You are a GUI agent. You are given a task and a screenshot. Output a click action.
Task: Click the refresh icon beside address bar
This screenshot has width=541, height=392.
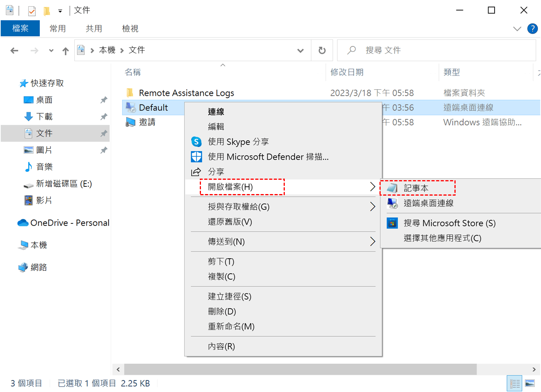(322, 50)
